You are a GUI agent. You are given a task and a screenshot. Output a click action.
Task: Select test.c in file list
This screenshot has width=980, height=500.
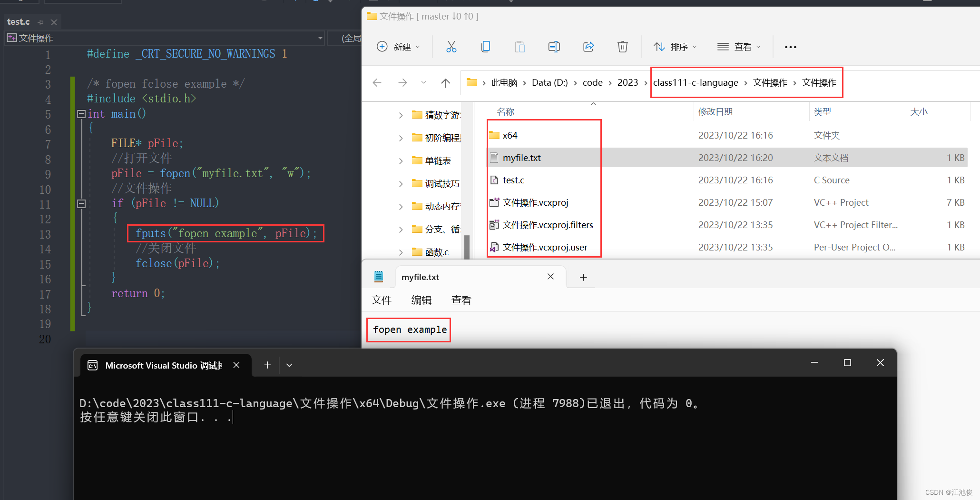pos(513,180)
